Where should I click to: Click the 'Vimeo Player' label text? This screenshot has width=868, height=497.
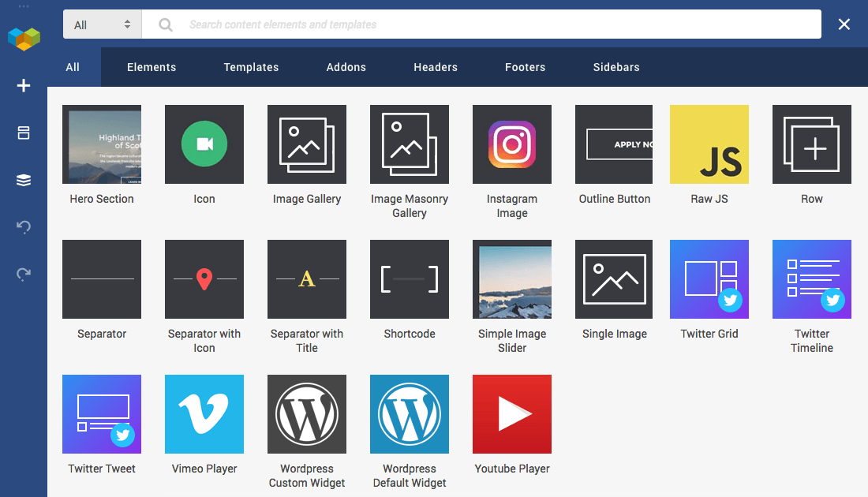204,469
